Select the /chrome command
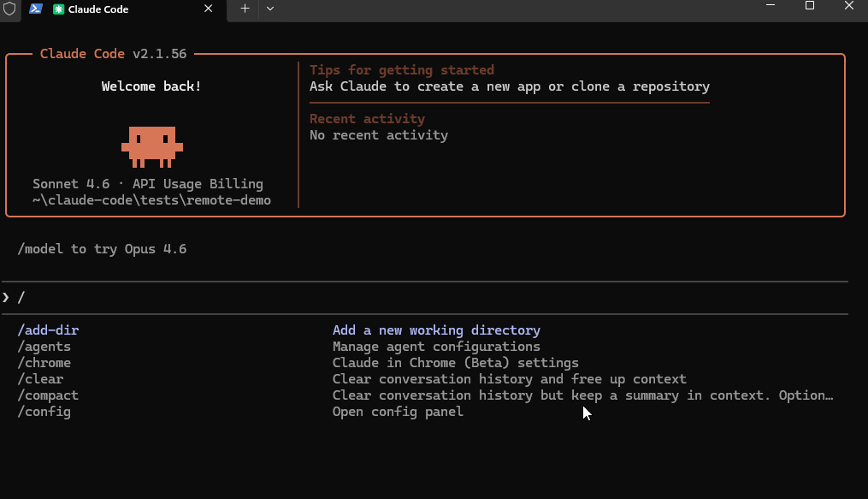 click(x=44, y=363)
